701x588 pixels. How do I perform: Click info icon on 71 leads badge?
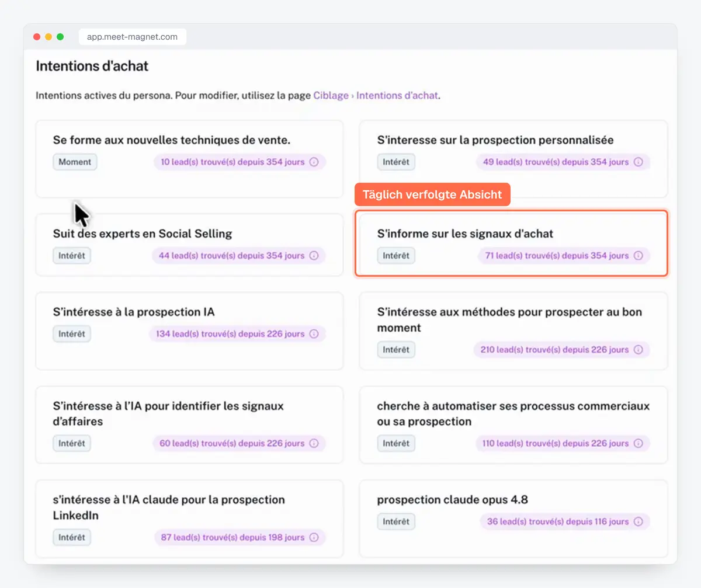tap(638, 255)
